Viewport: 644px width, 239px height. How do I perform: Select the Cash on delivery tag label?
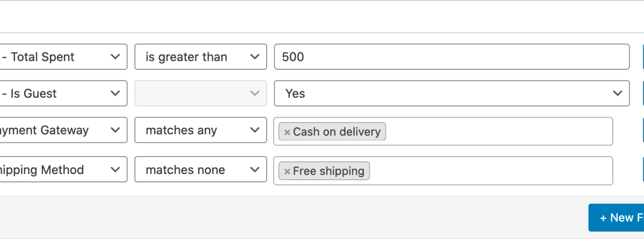[336, 132]
